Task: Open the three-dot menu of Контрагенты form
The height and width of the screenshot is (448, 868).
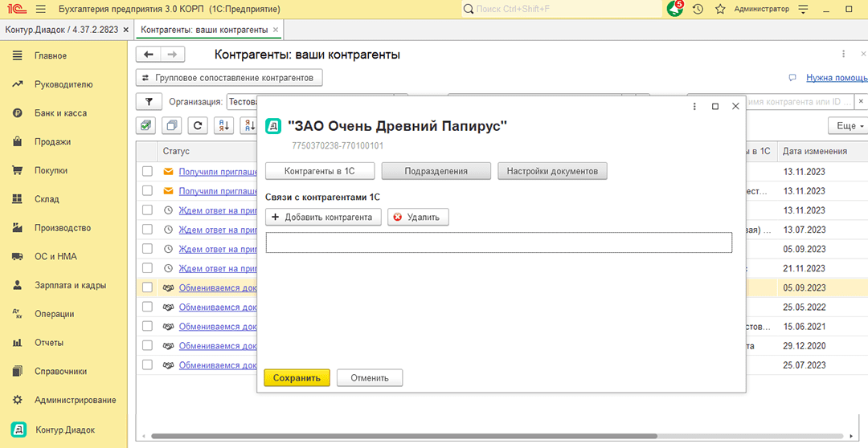Action: 844,55
